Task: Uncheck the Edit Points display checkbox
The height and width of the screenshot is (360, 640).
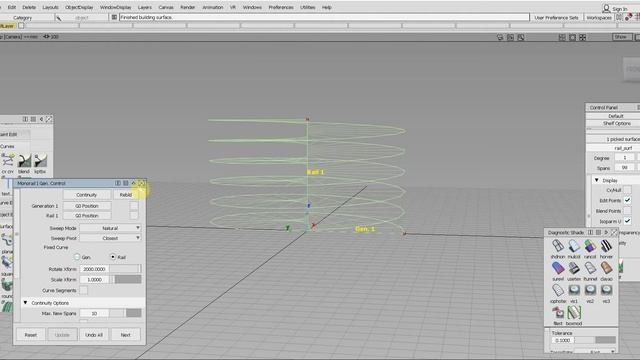Action: tap(627, 200)
